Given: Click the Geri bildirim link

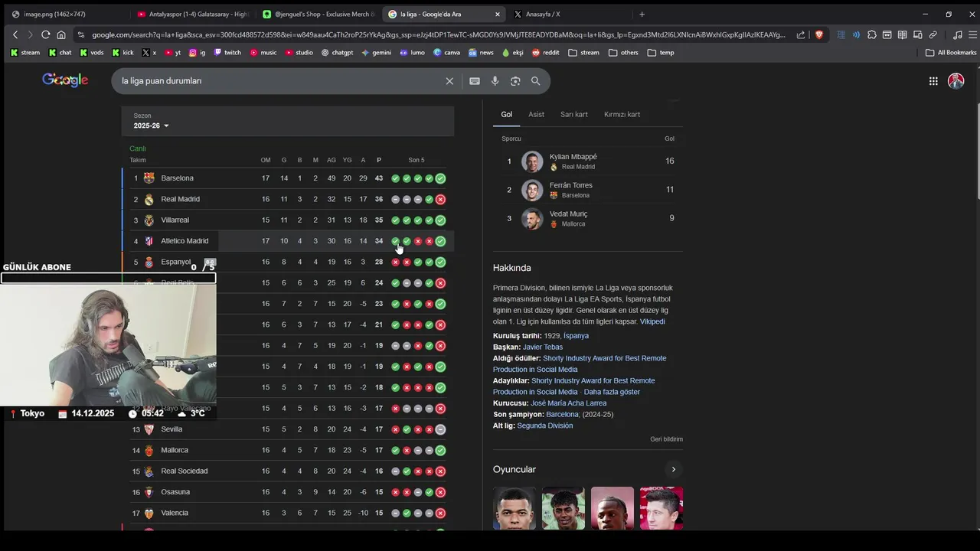Looking at the screenshot, I should [x=666, y=439].
